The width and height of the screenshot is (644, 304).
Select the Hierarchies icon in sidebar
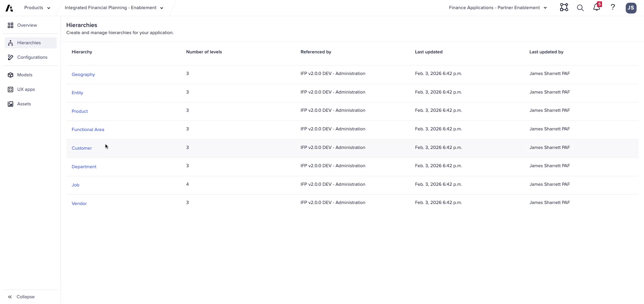(10, 43)
